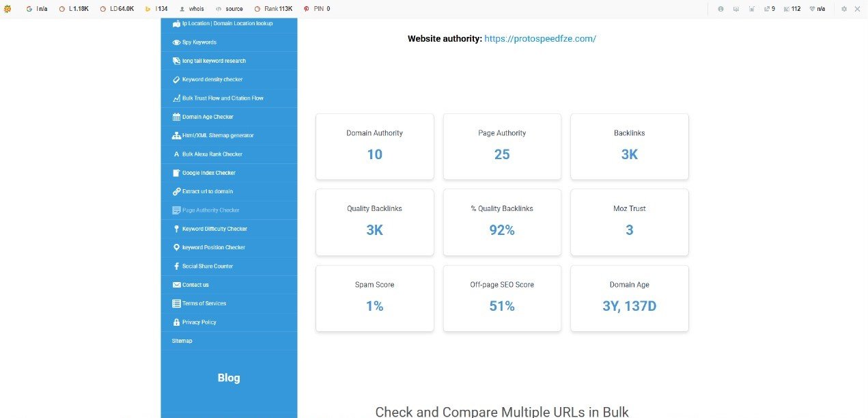The height and width of the screenshot is (418, 868).
Task: Open the Blog section in sidebar
Action: click(x=229, y=378)
